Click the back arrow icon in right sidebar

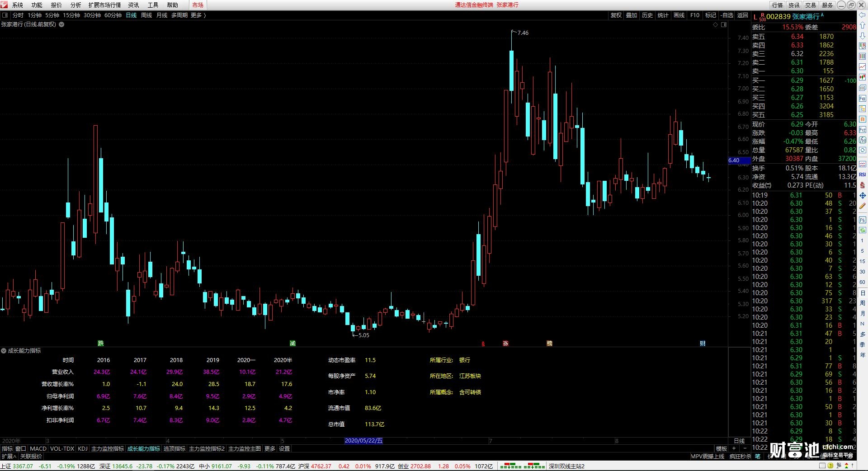point(863,16)
